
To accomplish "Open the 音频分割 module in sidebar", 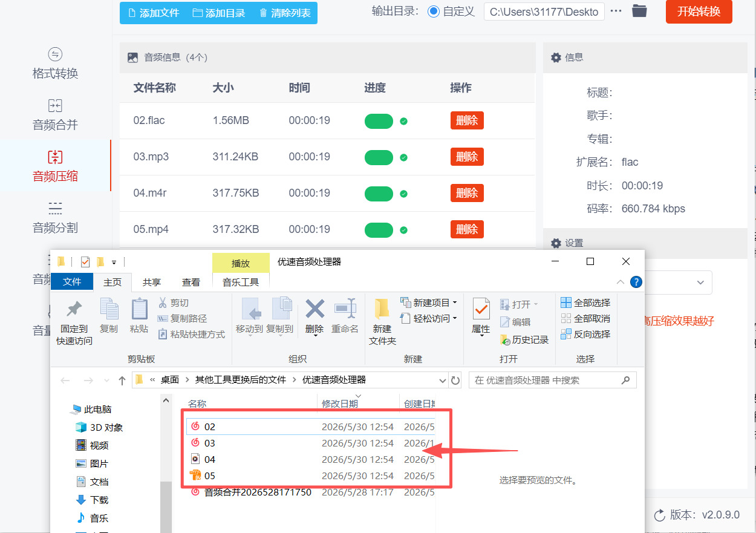I will [55, 218].
